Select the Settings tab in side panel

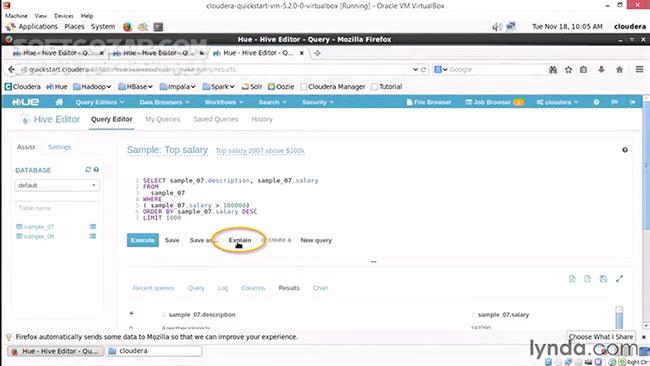pos(59,147)
